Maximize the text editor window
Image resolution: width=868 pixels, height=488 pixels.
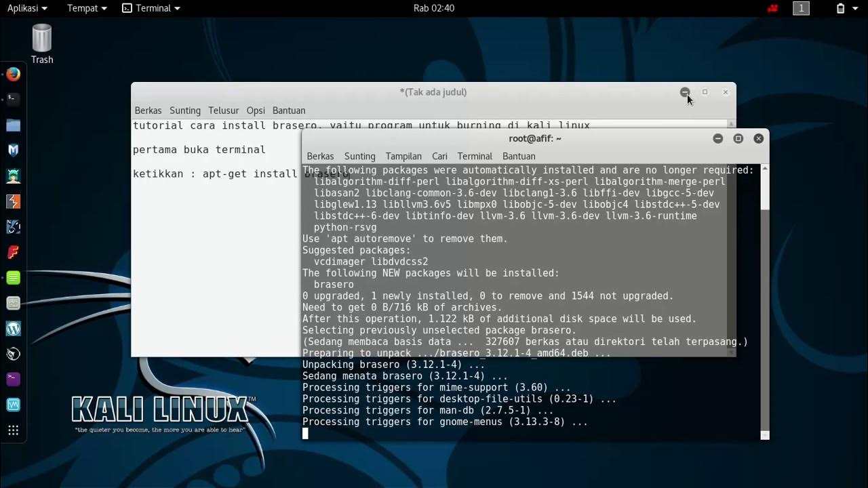point(705,92)
